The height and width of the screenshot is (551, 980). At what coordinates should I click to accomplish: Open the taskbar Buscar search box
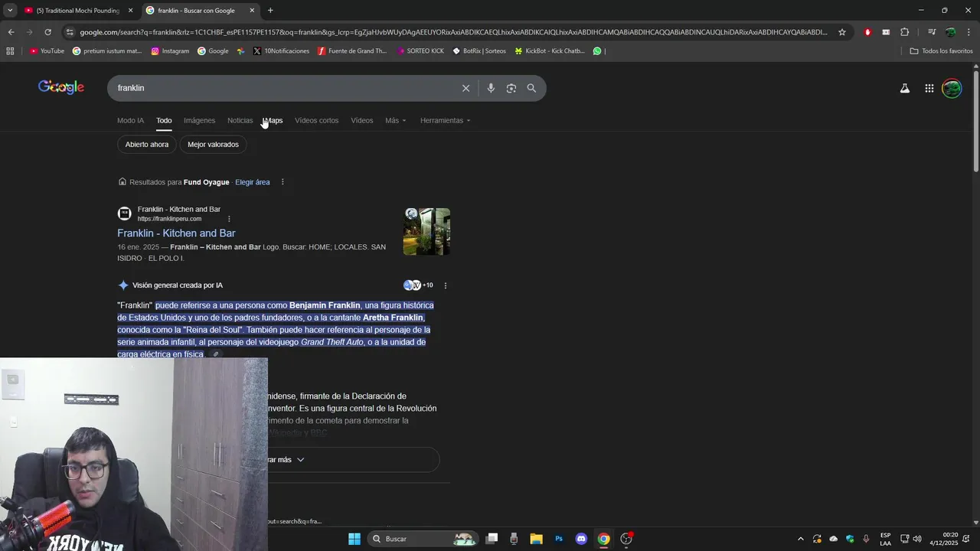tap(421, 539)
